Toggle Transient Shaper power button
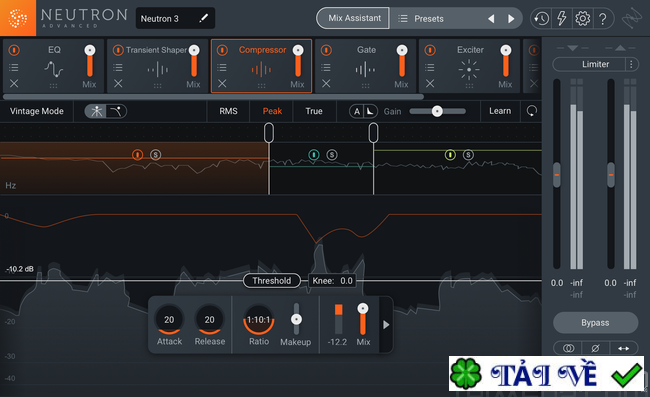The image size is (650, 397). pyautogui.click(x=118, y=50)
